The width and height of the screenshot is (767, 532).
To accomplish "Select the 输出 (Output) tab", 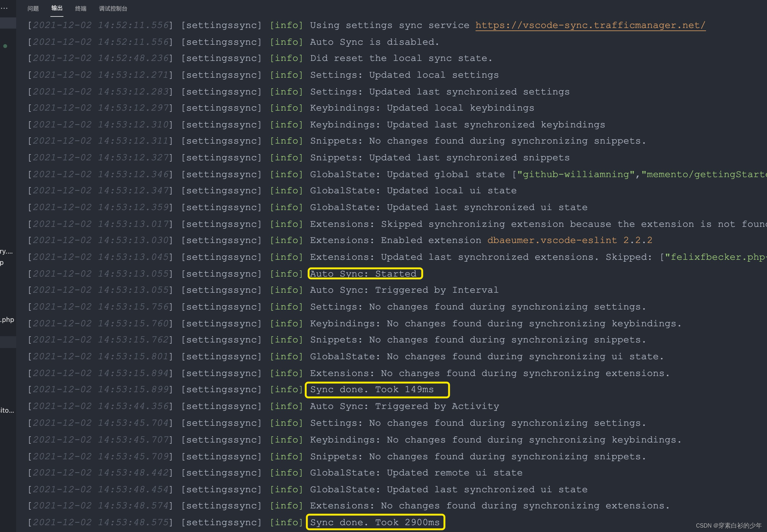I will pyautogui.click(x=57, y=8).
